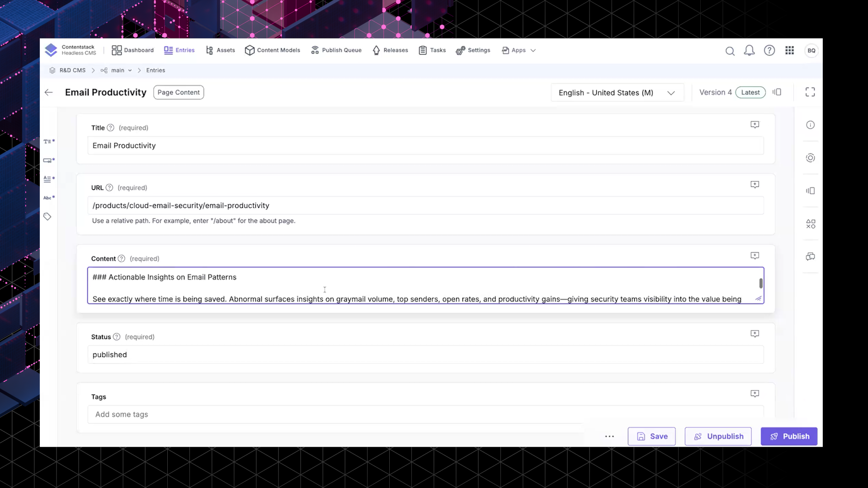The height and width of the screenshot is (488, 868).
Task: Click the Save button
Action: (x=651, y=436)
